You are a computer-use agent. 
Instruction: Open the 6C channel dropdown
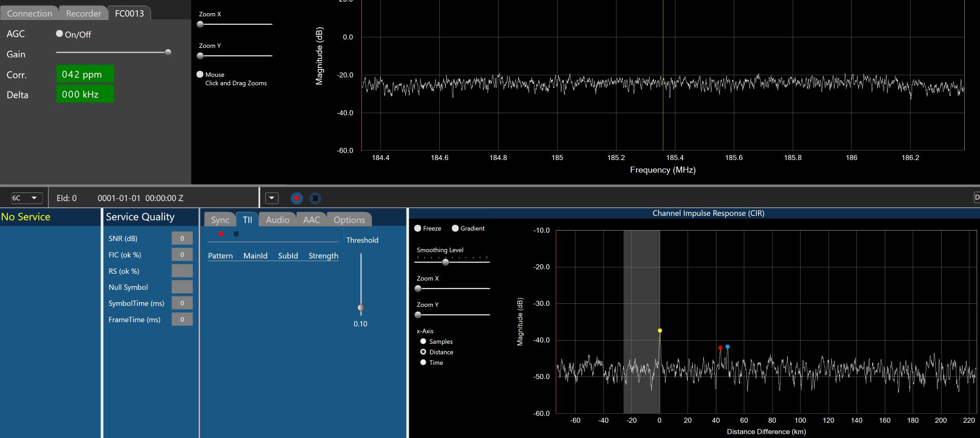coord(26,198)
